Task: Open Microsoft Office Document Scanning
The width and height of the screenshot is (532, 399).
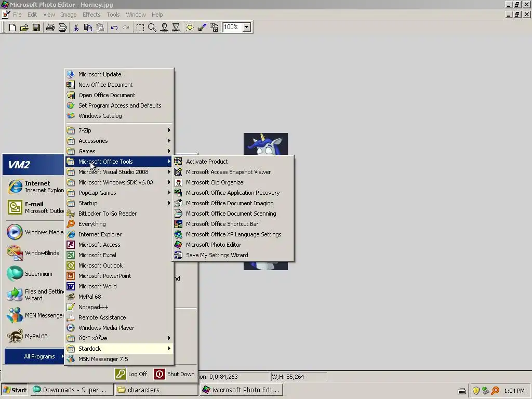Action: 233,214
